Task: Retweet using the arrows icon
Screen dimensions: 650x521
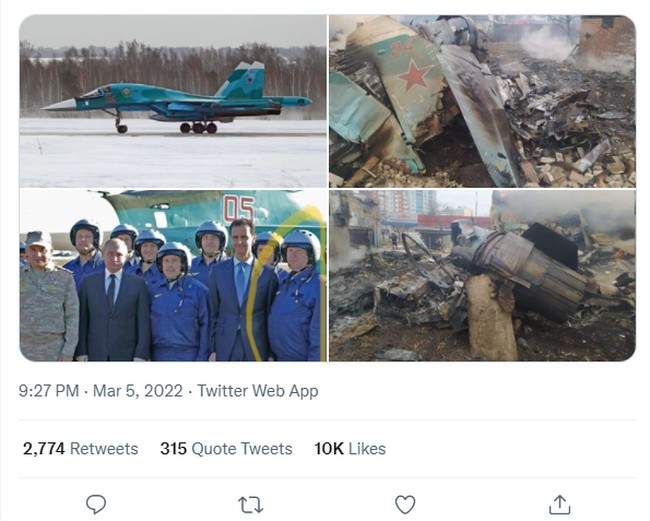Action: point(250,504)
